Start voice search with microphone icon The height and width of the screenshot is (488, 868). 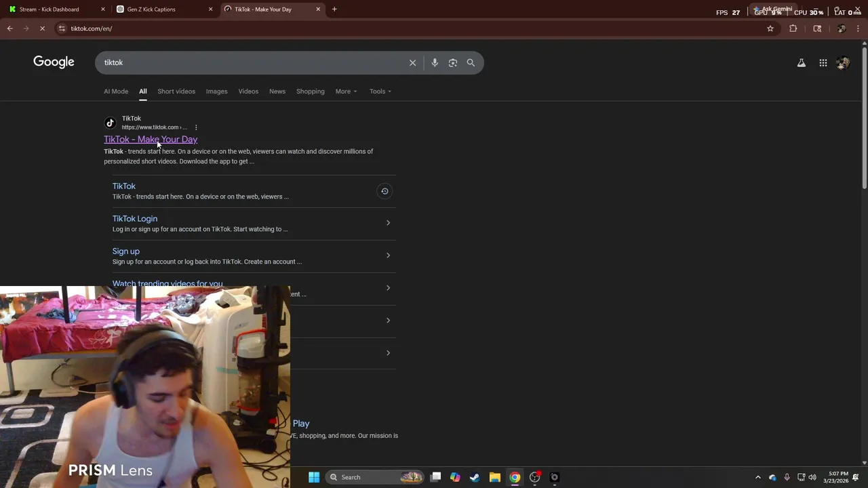pos(435,62)
